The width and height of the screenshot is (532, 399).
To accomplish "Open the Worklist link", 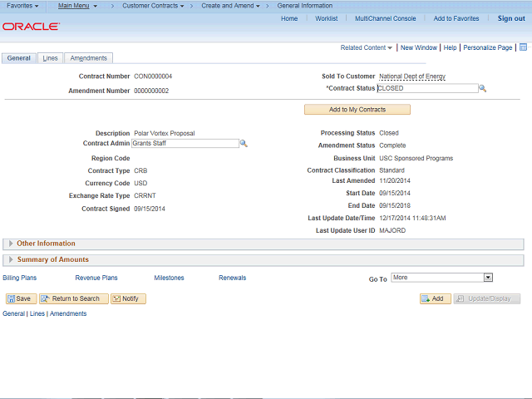I will 326,18.
